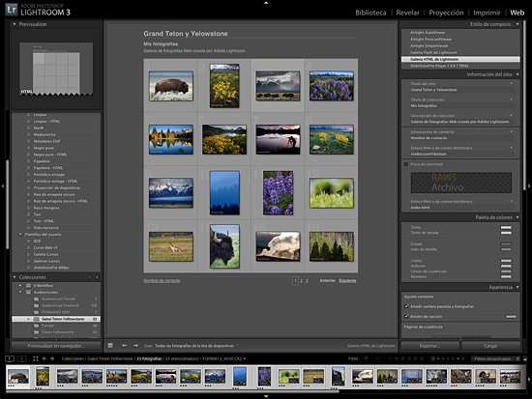Click the Exportar button
The height and width of the screenshot is (399, 532).
coord(429,346)
